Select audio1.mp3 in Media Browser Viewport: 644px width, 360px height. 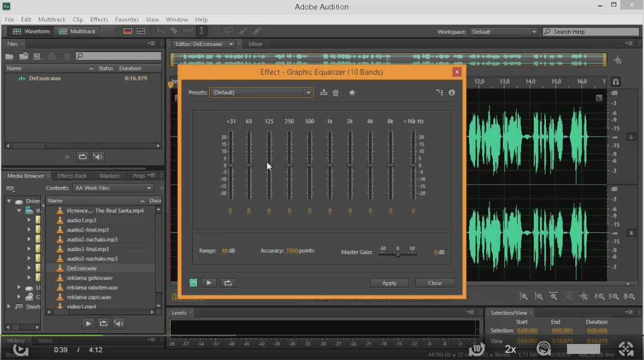coord(81,220)
